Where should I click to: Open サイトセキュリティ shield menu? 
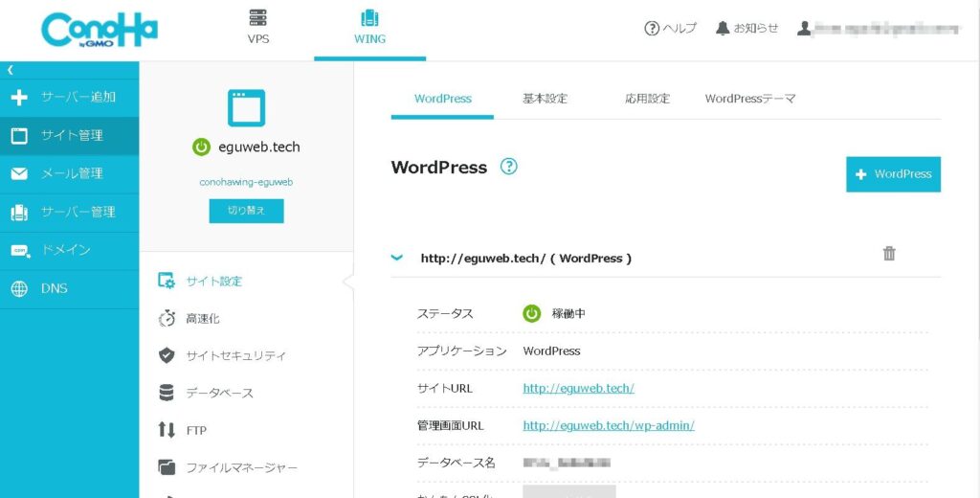coord(234,355)
